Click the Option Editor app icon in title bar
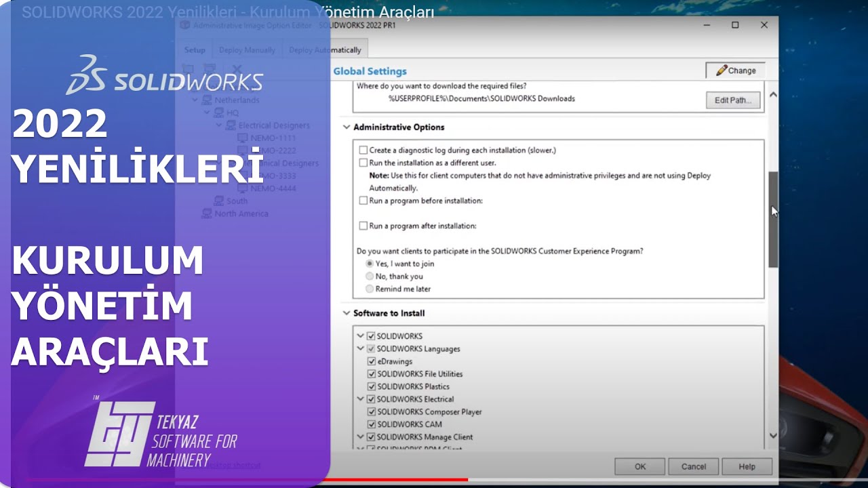 point(184,25)
